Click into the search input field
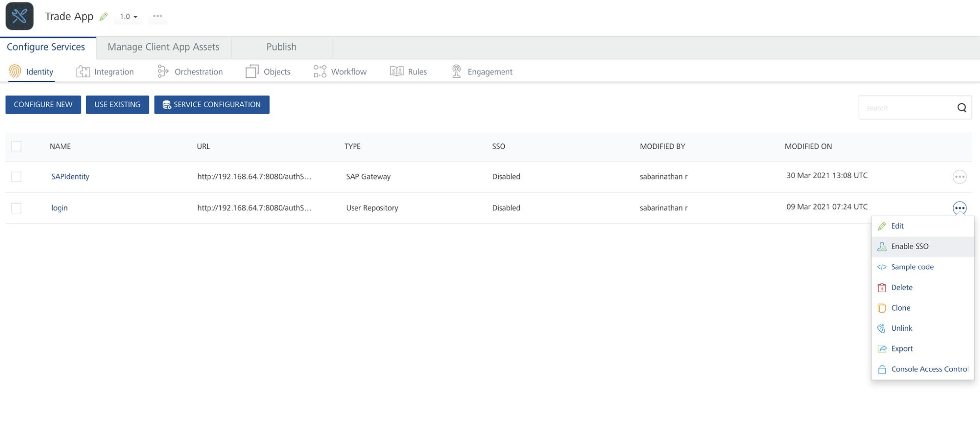 point(905,108)
